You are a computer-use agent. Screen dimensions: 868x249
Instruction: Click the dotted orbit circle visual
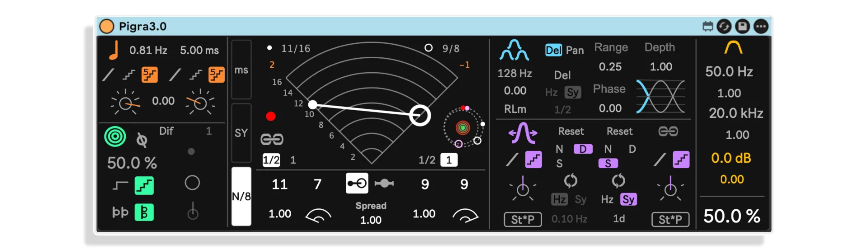[x=463, y=127]
